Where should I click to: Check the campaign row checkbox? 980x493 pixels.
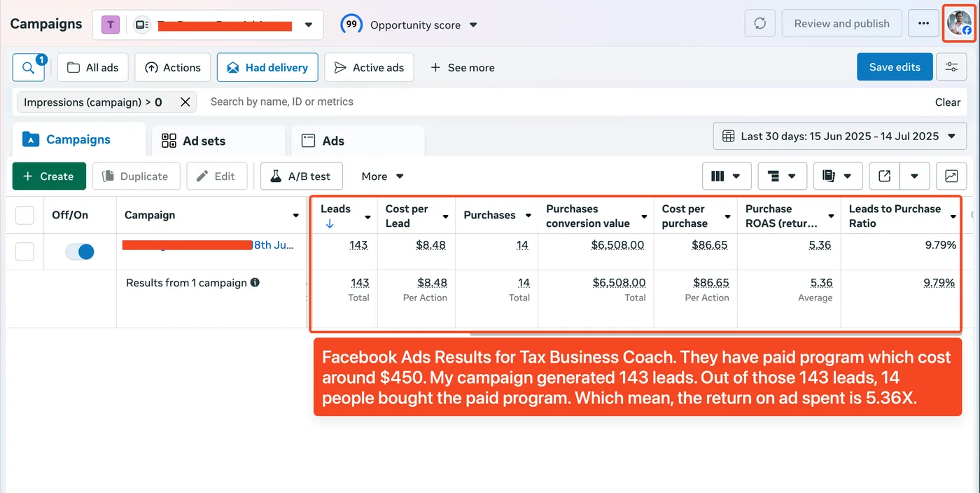(x=24, y=251)
